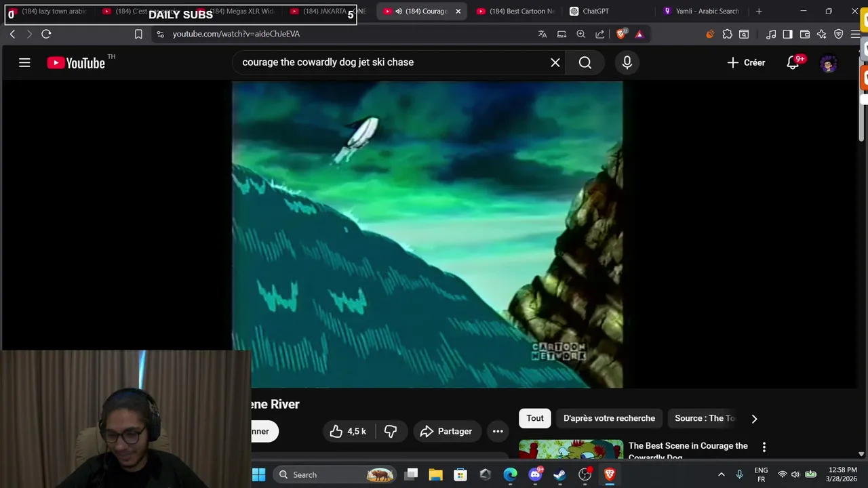Viewport: 868px width, 488px height.
Task: Switch to Megas XLR tab
Action: 237,11
